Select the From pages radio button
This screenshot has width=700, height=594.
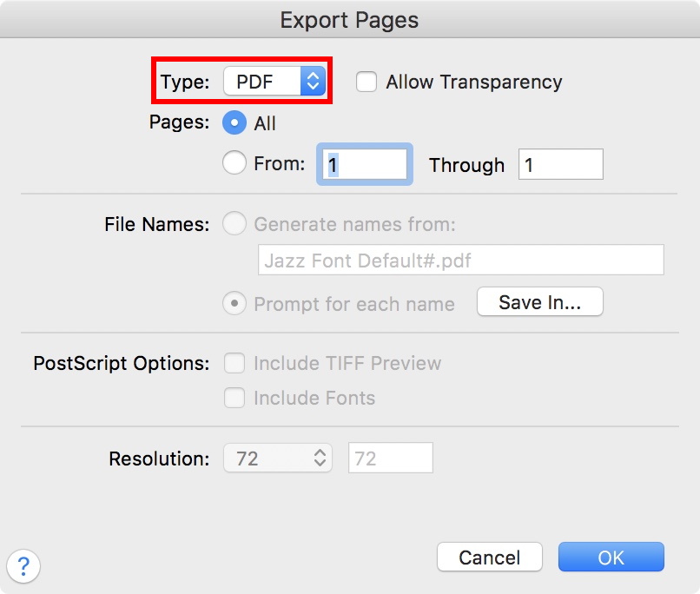234,163
